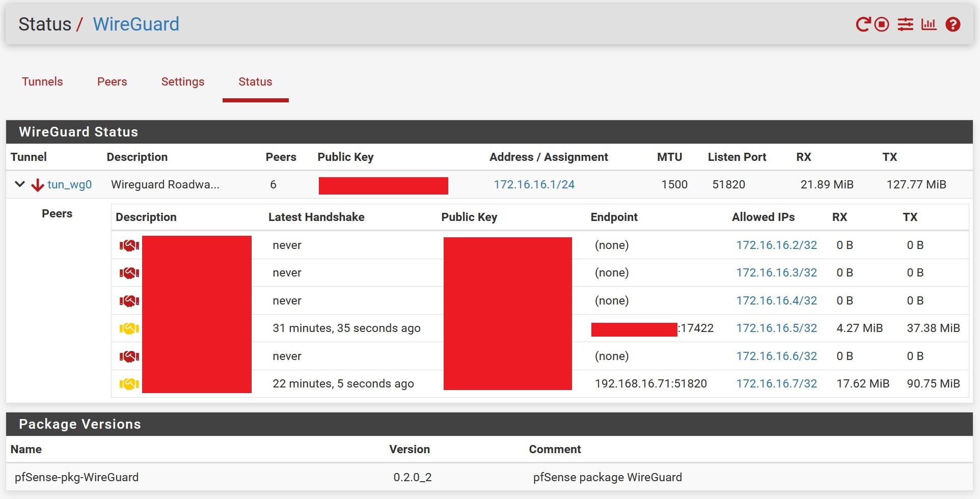Select the listen port value 51820
The image size is (980, 499).
[728, 184]
